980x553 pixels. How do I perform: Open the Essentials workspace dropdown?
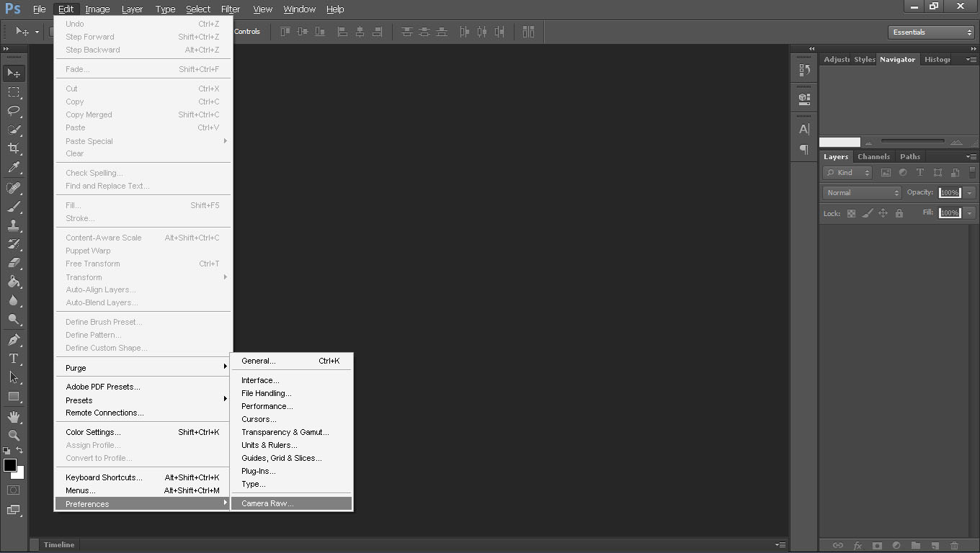click(931, 32)
